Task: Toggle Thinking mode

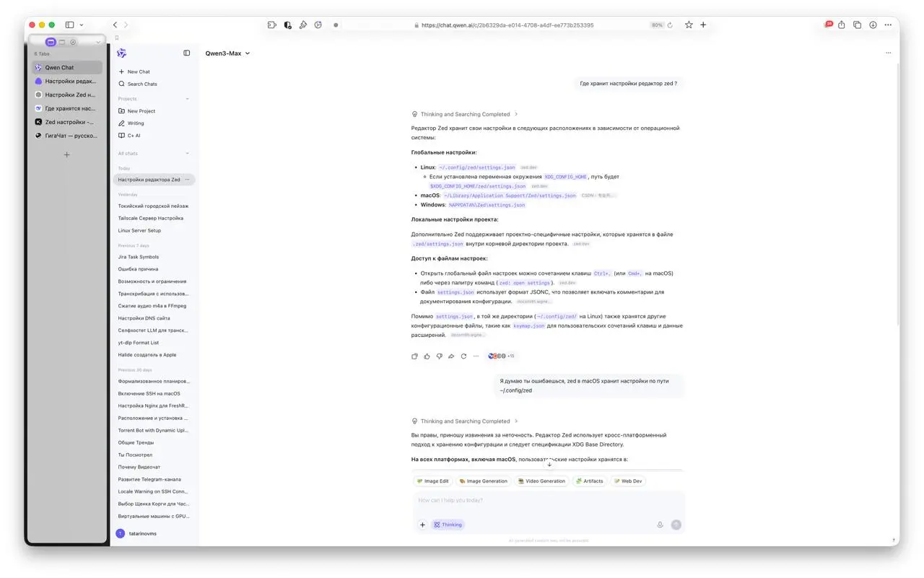Action: pos(448,525)
